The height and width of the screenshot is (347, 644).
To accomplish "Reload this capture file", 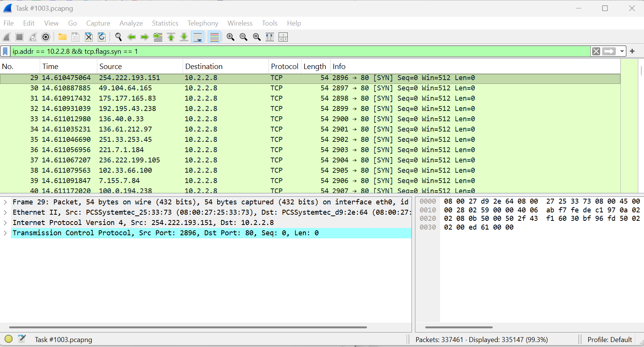I will coord(101,37).
